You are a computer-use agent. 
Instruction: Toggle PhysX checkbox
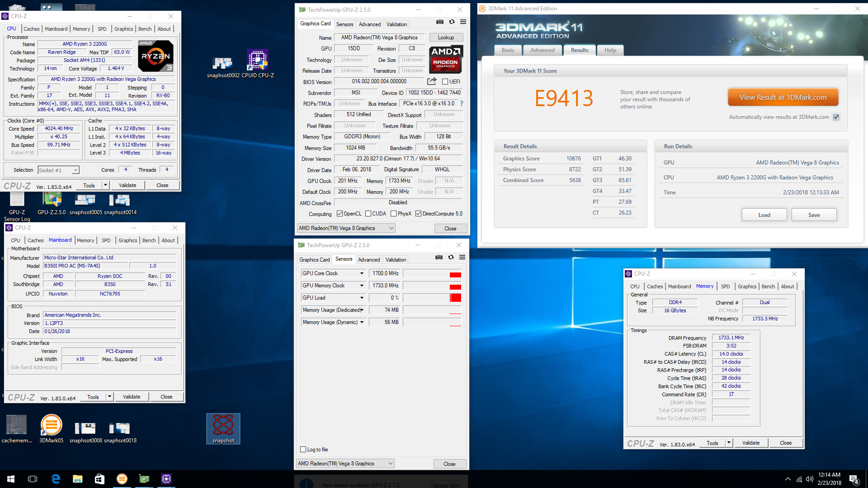pos(393,214)
